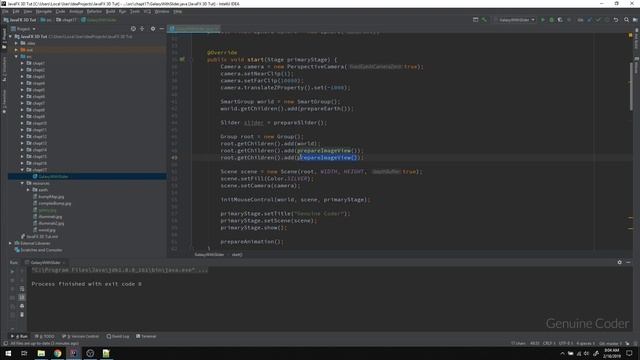Toggle Soft-Wrap in Run panel
This screenshot has width=640, height=360.
pos(22,289)
